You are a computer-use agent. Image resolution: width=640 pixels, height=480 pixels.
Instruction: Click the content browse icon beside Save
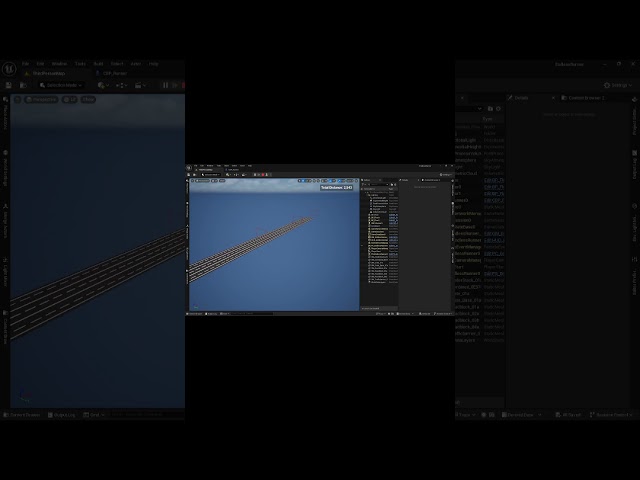[23, 85]
